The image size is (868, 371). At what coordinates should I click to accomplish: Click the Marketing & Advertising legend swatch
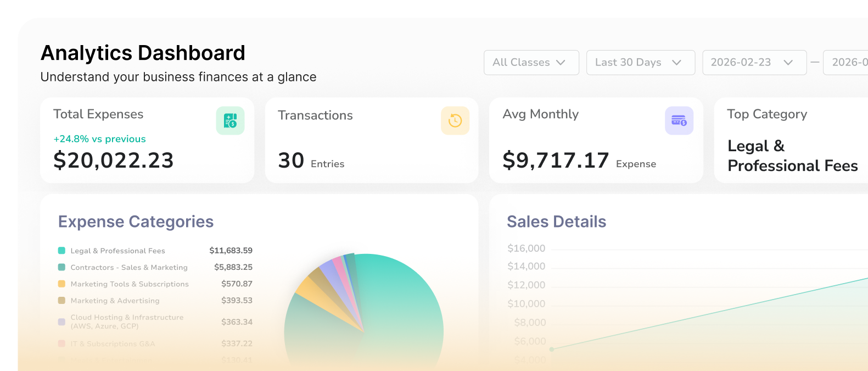pyautogui.click(x=61, y=301)
